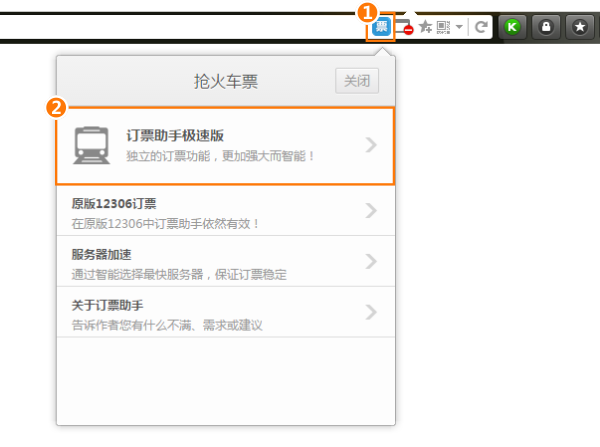Click the page reload button
This screenshot has width=600, height=447.
point(481,27)
